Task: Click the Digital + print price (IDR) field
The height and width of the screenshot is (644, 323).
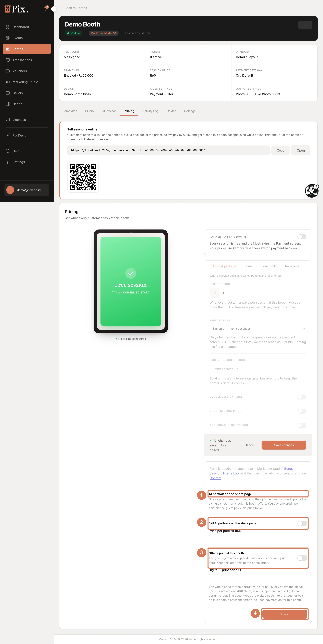Action: click(x=258, y=579)
